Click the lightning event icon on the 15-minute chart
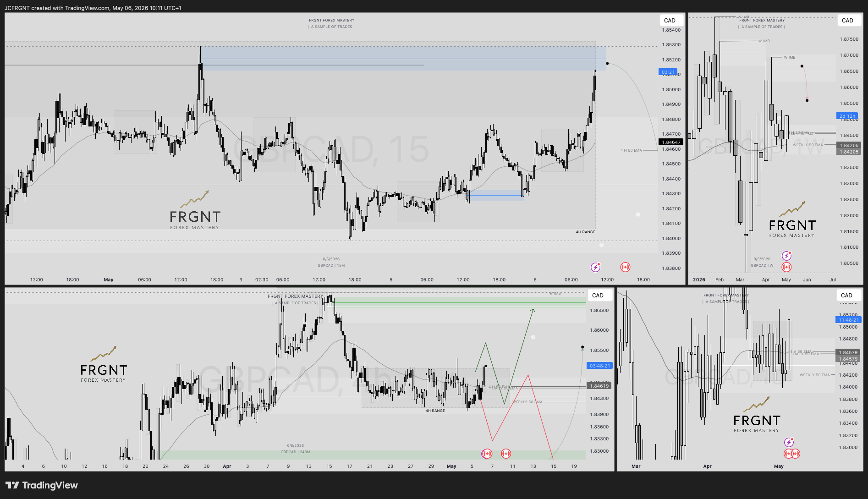This screenshot has width=868, height=499. 595,267
